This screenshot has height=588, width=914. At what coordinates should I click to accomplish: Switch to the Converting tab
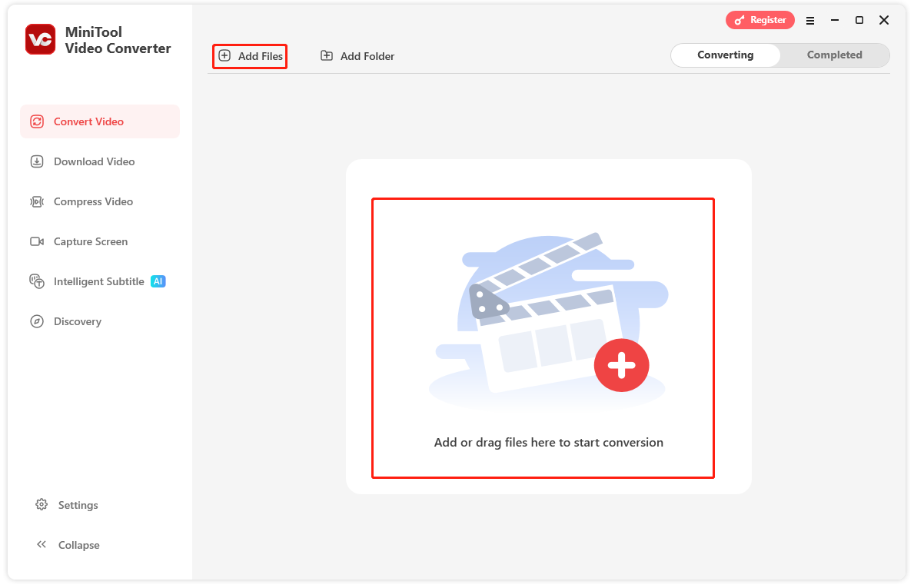coord(724,55)
